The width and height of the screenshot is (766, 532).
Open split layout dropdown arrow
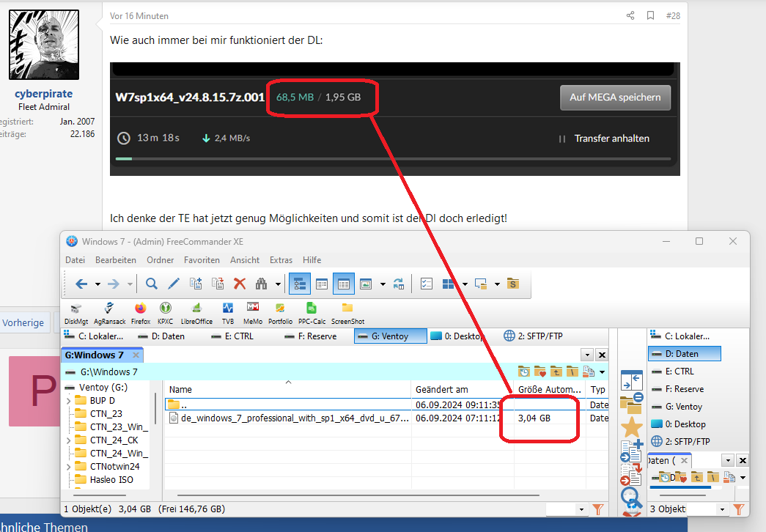465,284
